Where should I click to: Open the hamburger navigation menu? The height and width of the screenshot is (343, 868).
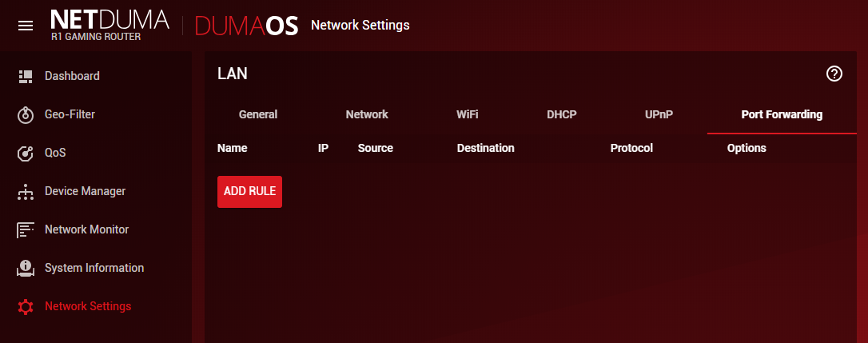(x=26, y=26)
